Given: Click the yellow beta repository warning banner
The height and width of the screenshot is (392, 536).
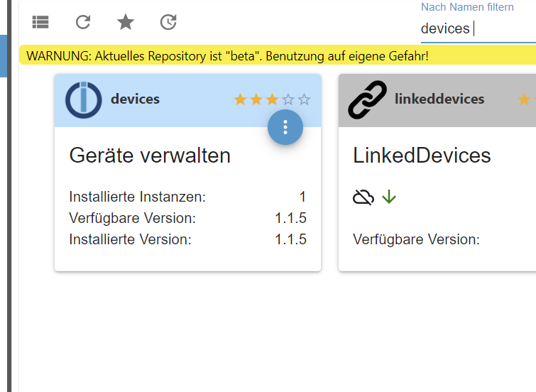Looking at the screenshot, I should tap(227, 55).
